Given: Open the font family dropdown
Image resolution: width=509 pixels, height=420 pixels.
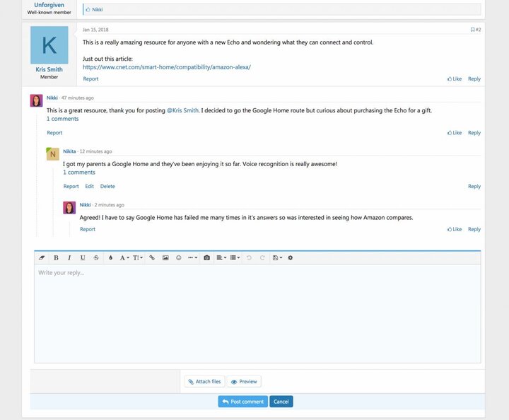Looking at the screenshot, I should [x=124, y=258].
